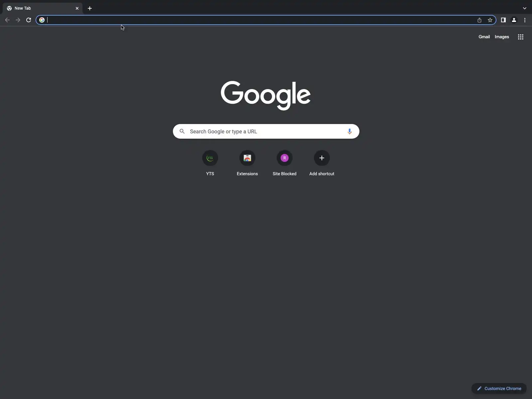
Task: Start voice search with microphone icon
Action: tap(349, 131)
